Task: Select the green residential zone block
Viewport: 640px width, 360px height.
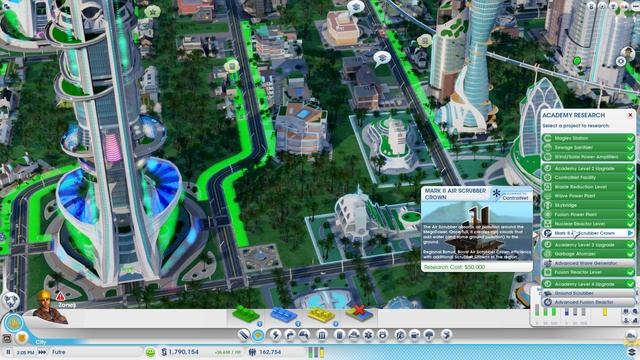Action: click(246, 315)
